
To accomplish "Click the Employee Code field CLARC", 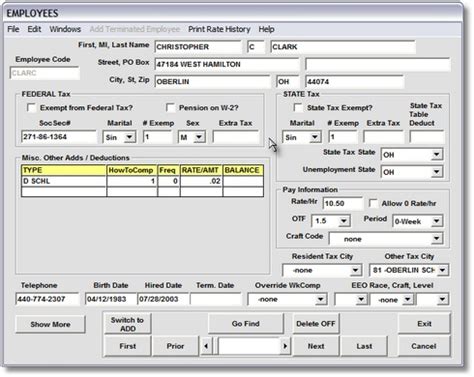I will [45, 73].
